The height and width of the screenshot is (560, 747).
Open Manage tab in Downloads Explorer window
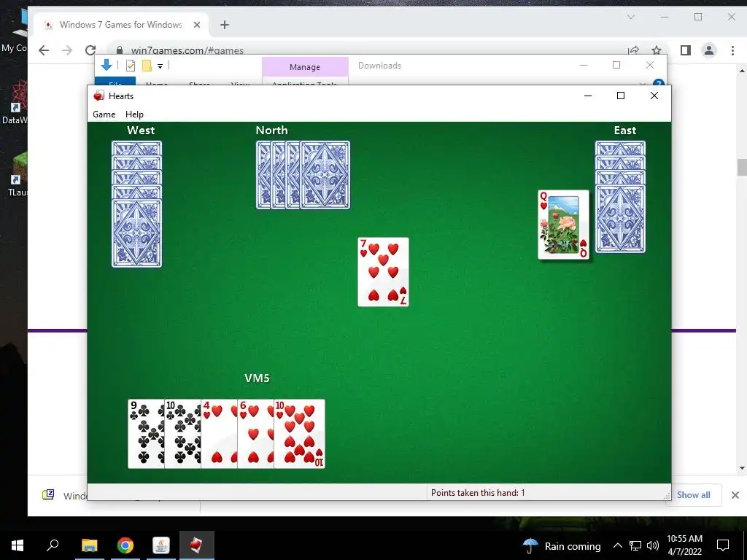tap(305, 66)
